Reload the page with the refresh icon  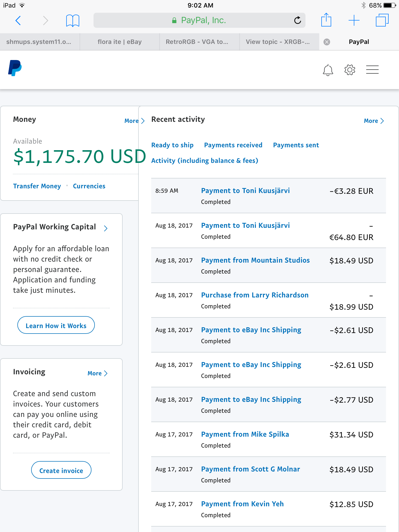pos(298,20)
